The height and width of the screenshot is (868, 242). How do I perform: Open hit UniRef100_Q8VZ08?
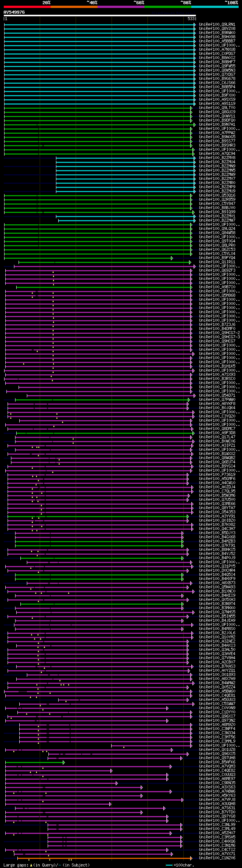pyautogui.click(x=217, y=29)
